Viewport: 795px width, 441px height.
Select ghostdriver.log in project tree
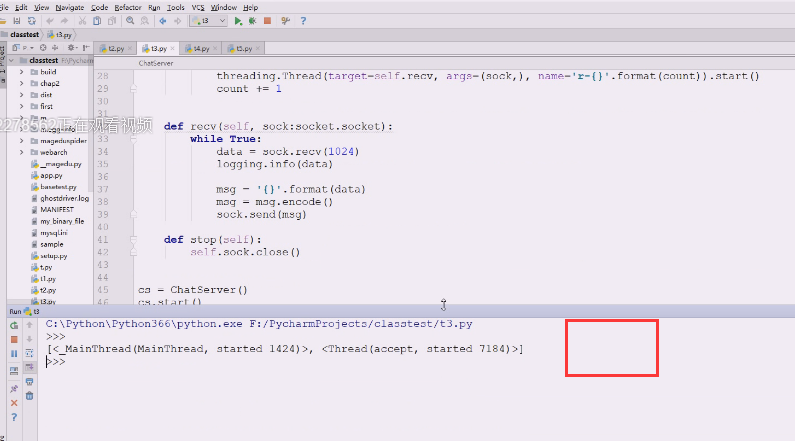64,198
